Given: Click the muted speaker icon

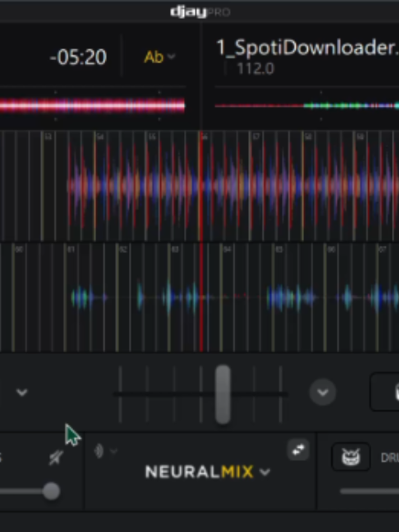Looking at the screenshot, I should coord(56,458).
